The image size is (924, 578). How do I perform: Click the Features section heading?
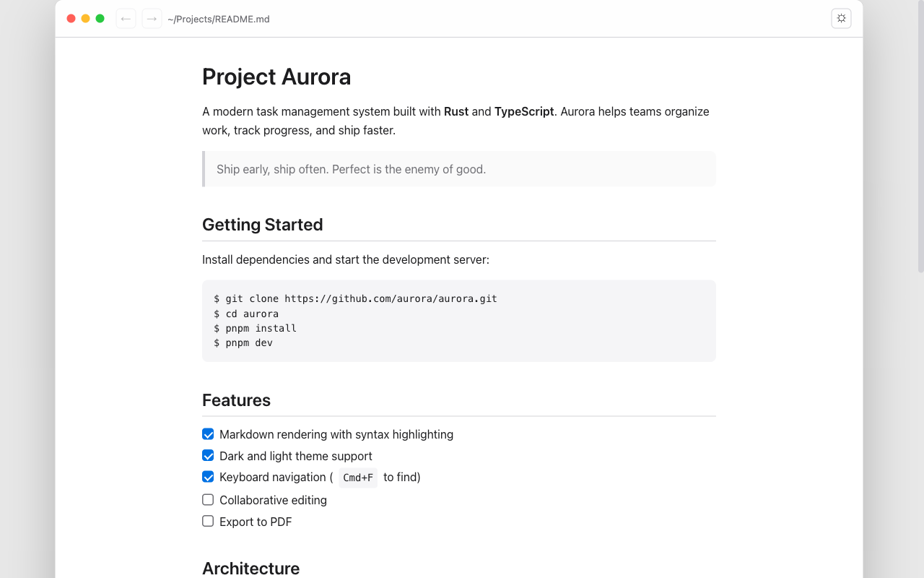pos(236,400)
